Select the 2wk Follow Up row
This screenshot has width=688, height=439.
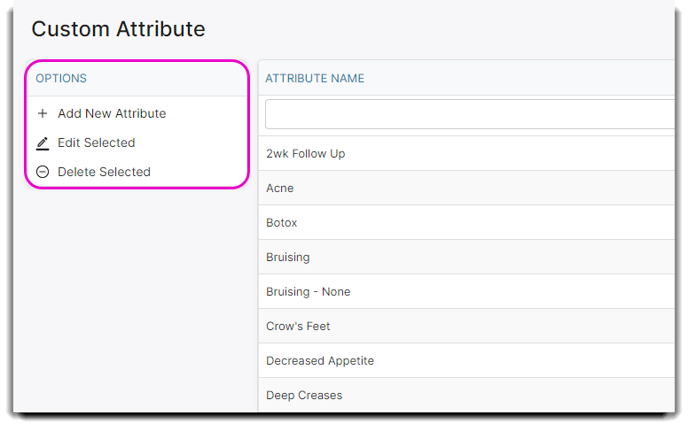466,153
